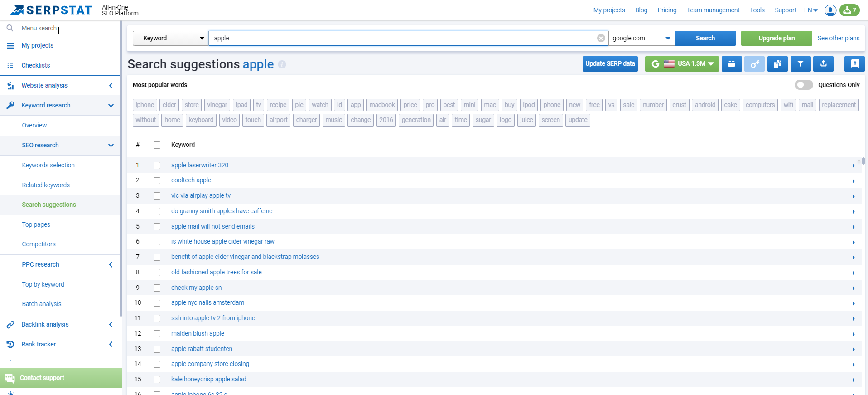Open Team management in top bar

coord(713,10)
